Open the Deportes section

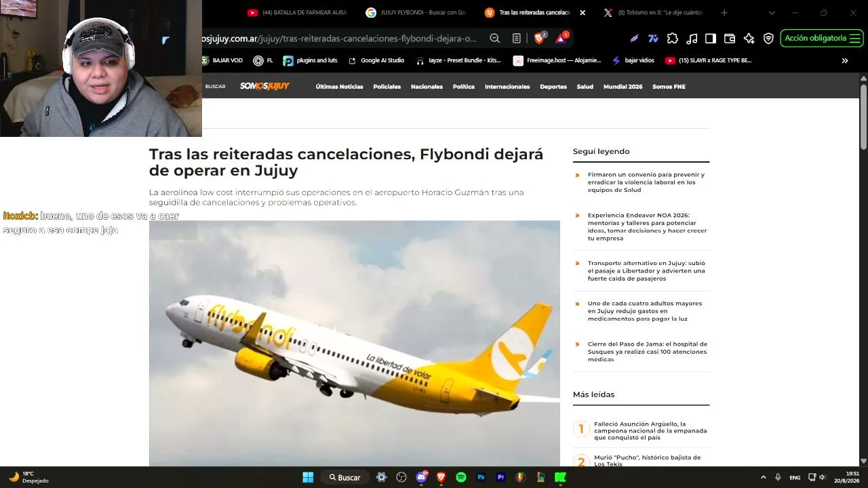(553, 87)
